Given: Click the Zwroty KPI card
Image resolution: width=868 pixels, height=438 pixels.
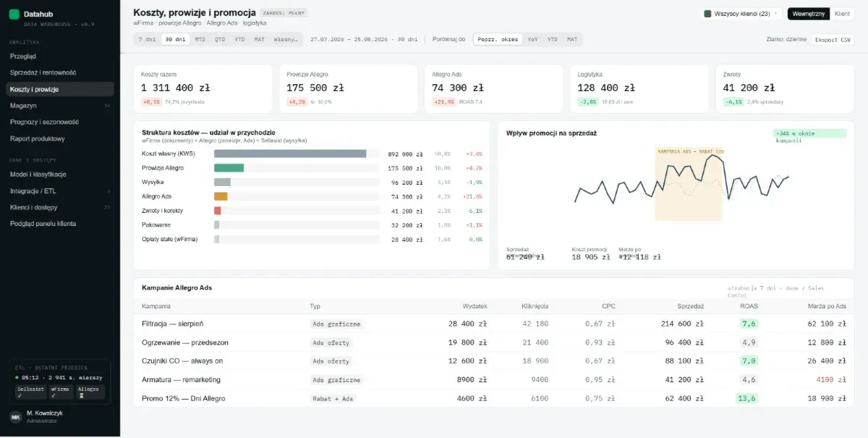Looking at the screenshot, I should click(x=785, y=89).
